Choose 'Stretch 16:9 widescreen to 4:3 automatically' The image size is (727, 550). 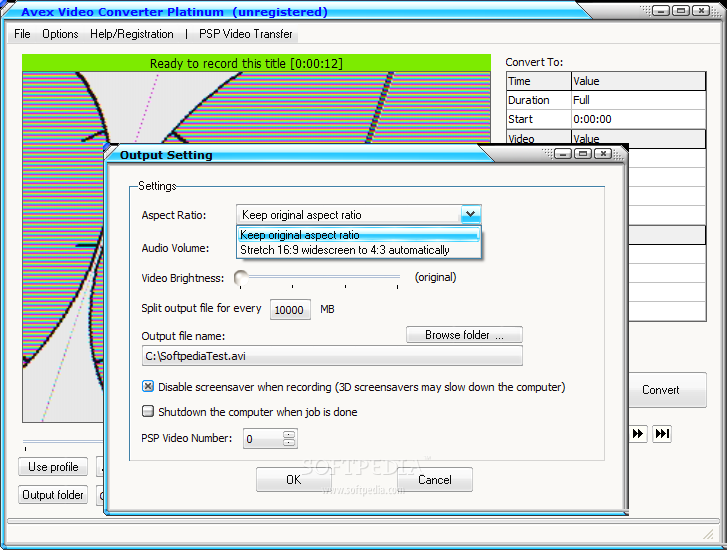click(x=359, y=250)
